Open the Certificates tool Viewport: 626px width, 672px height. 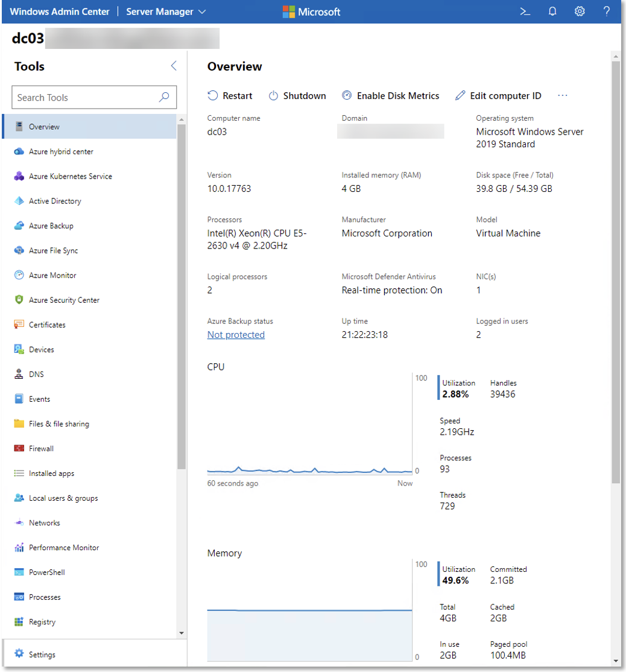(x=47, y=325)
